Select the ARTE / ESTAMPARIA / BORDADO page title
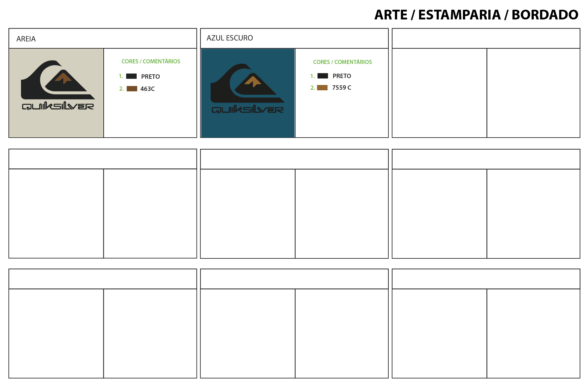588x392 pixels. 476,15
